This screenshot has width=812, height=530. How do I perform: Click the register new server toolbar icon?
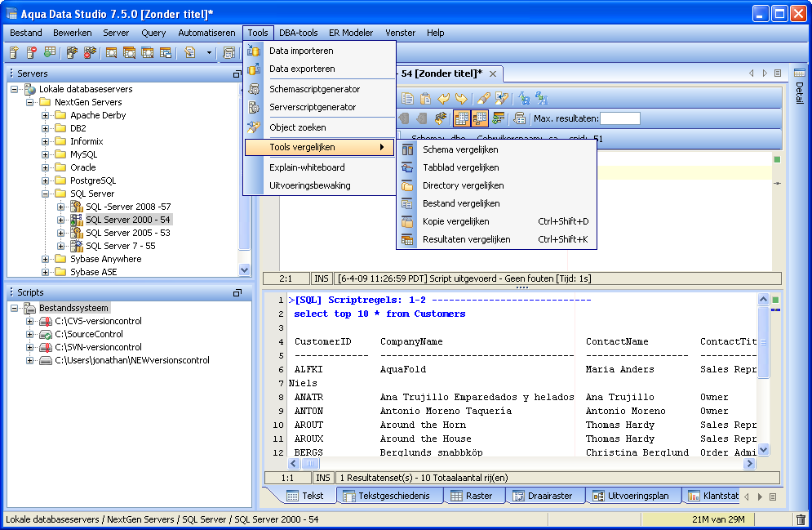(15, 52)
